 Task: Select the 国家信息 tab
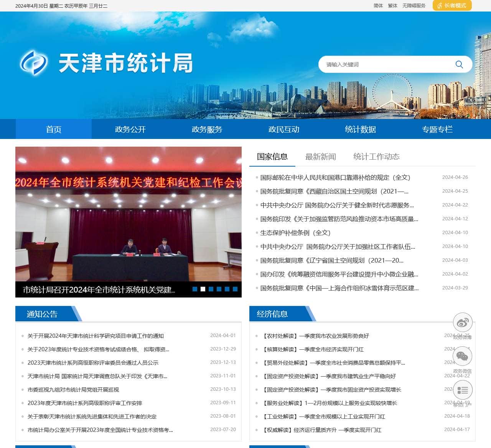(x=272, y=156)
